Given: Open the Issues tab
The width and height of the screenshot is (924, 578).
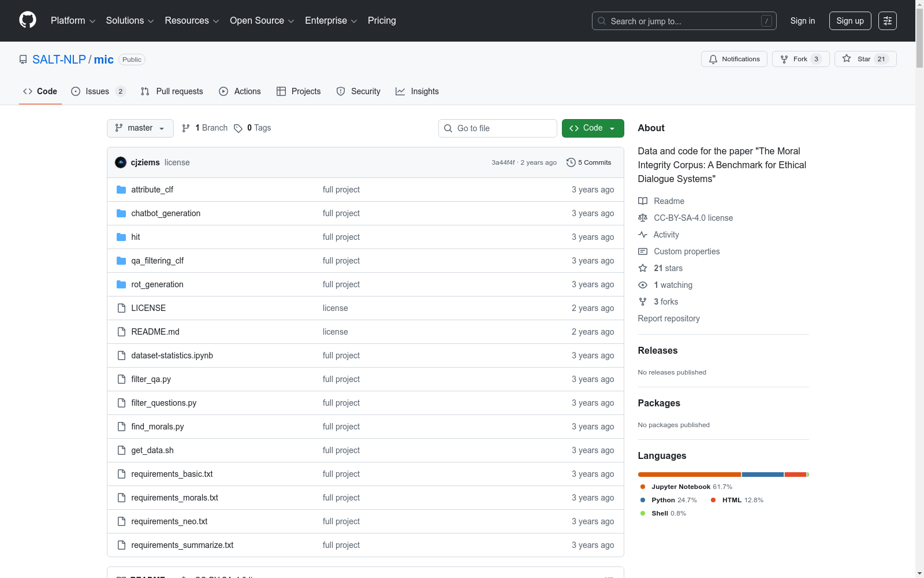Looking at the screenshot, I should [98, 91].
